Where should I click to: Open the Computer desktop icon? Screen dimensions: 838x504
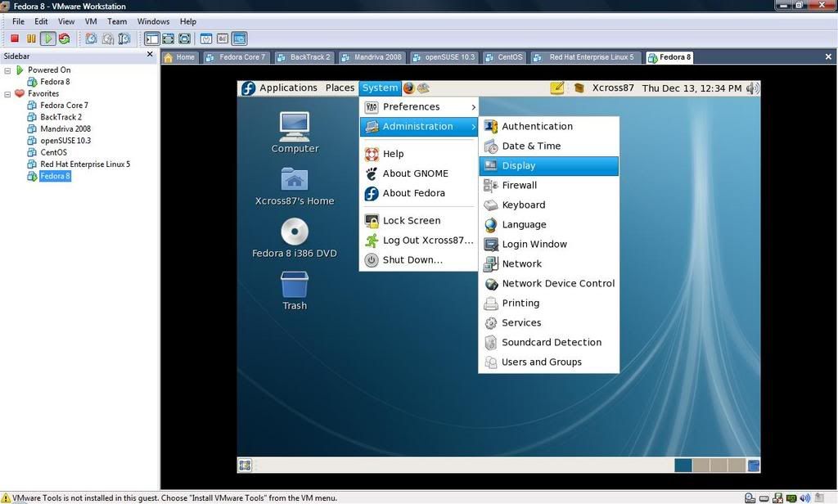coord(295,133)
